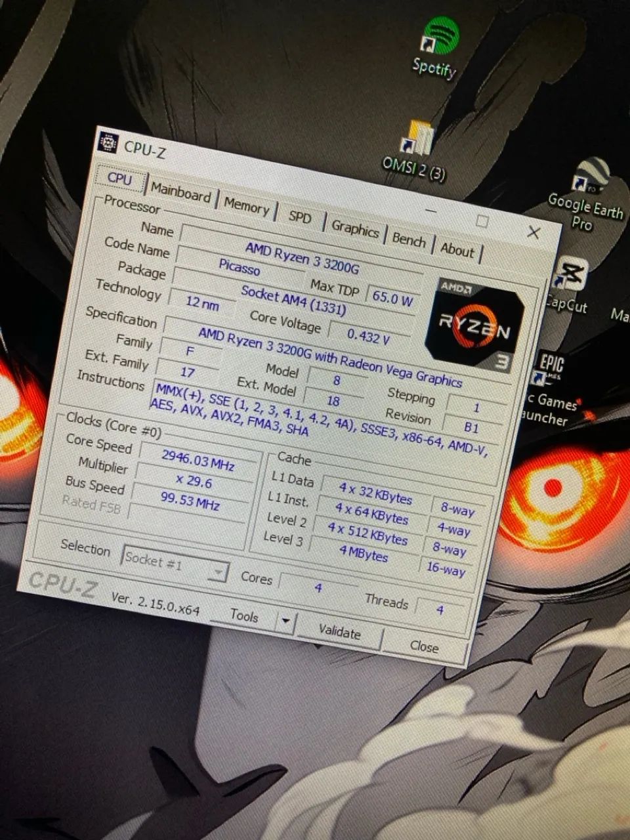Click the CPU-Z title bar icon

107,142
